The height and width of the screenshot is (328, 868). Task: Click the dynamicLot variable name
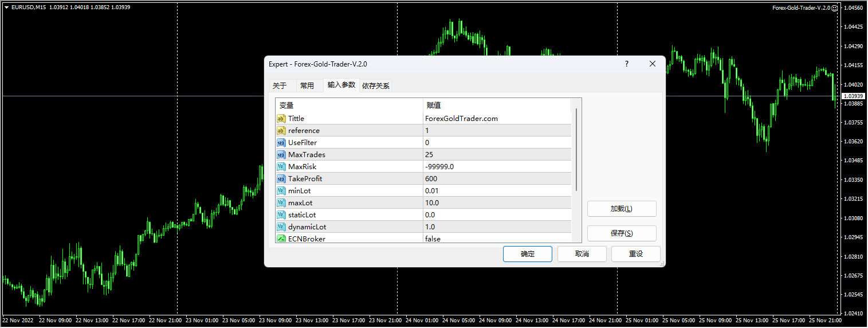click(x=307, y=227)
